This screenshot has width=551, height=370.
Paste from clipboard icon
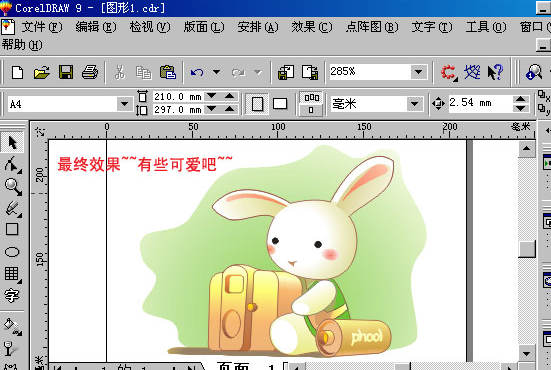click(168, 73)
